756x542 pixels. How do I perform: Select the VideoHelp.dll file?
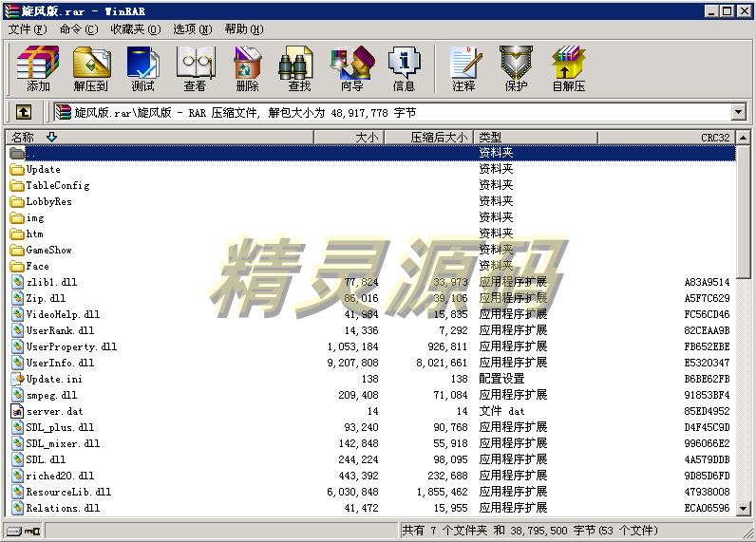(64, 314)
